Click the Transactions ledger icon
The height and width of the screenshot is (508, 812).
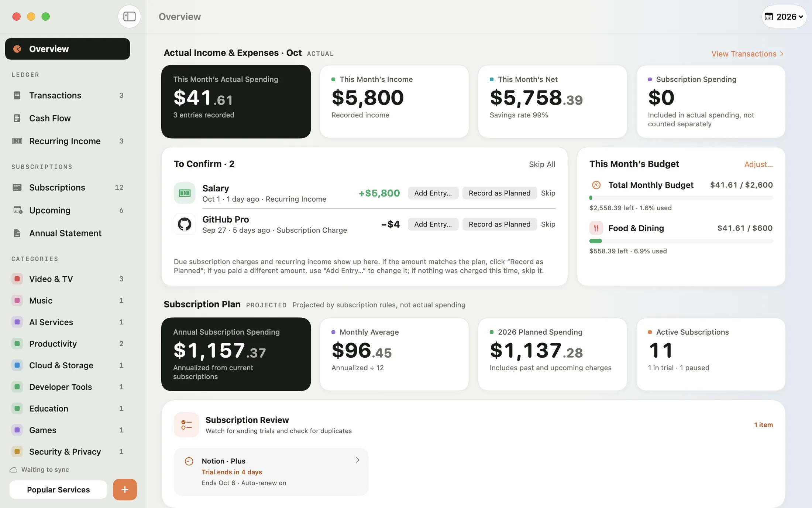pos(17,95)
